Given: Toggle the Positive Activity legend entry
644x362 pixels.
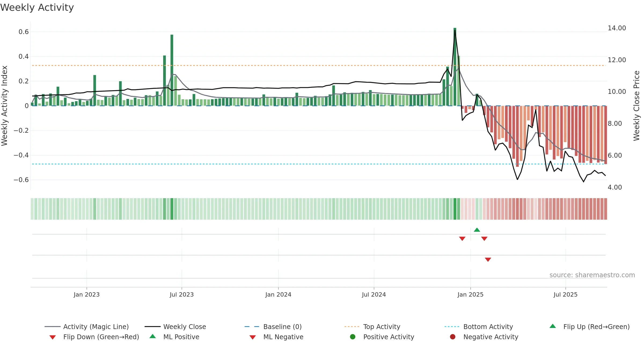Looking at the screenshot, I should pyautogui.click(x=382, y=337).
